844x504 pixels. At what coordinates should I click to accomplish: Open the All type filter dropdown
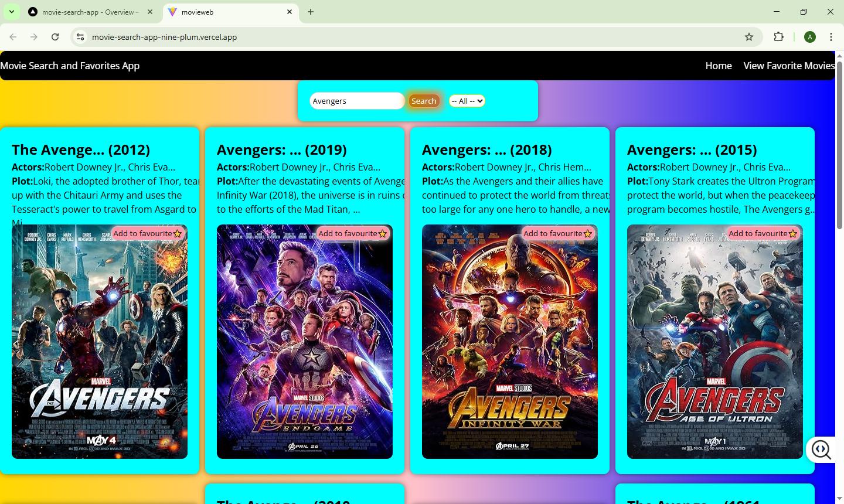pos(467,101)
